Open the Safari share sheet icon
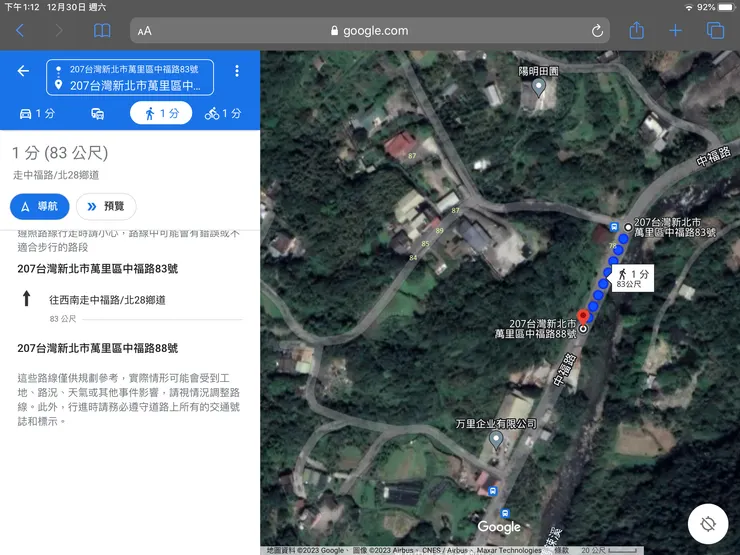This screenshot has height=555, width=740. [637, 30]
